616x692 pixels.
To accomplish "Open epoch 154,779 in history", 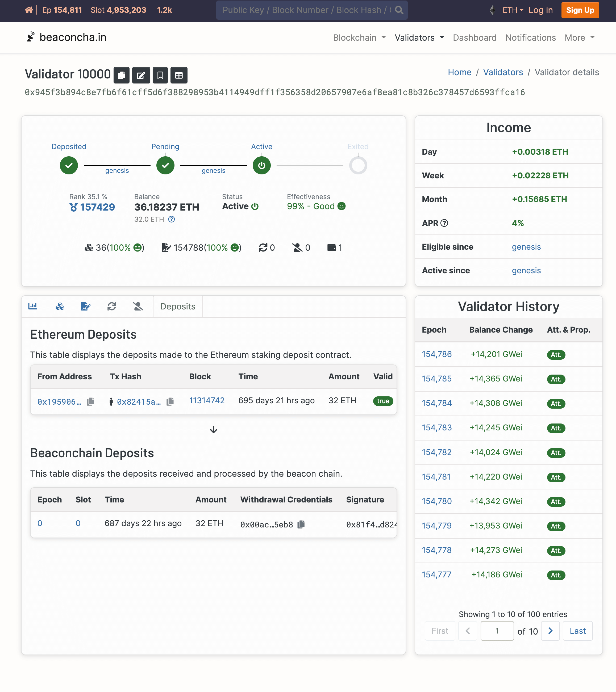I will point(436,526).
